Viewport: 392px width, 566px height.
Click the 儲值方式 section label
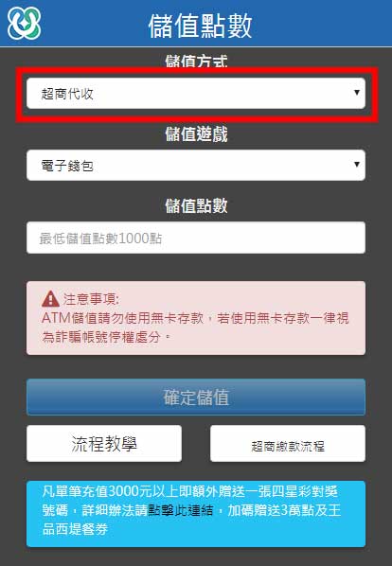coord(196,62)
